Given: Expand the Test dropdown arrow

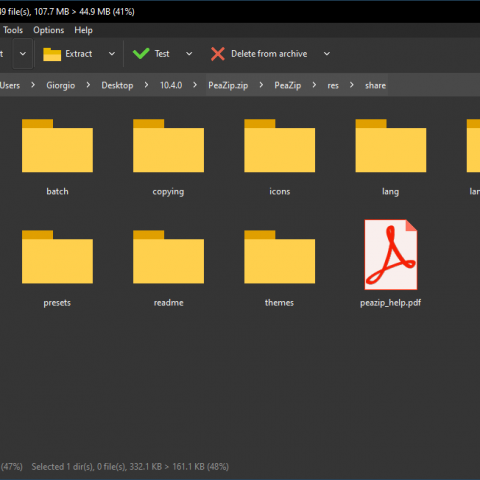Looking at the screenshot, I should (189, 54).
